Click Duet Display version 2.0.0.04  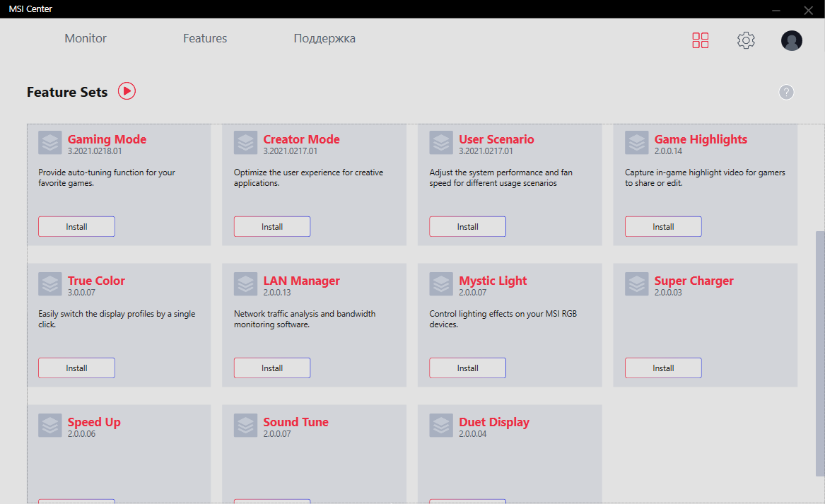pos(472,435)
